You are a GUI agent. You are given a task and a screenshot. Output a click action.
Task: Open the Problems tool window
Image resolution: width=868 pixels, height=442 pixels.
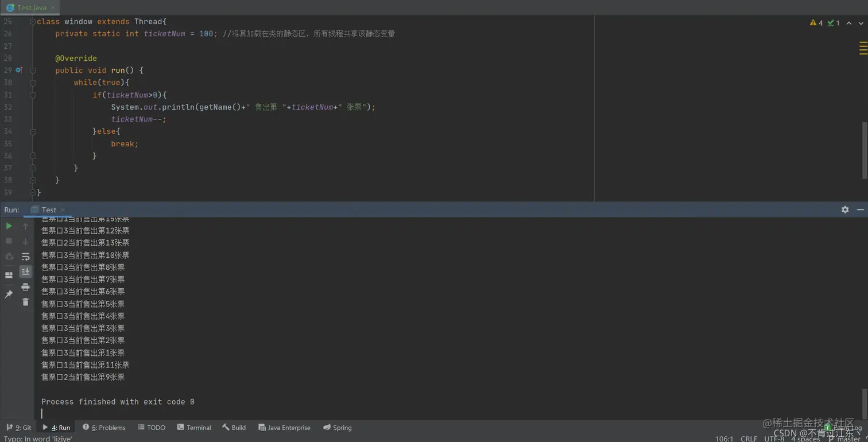(x=104, y=428)
